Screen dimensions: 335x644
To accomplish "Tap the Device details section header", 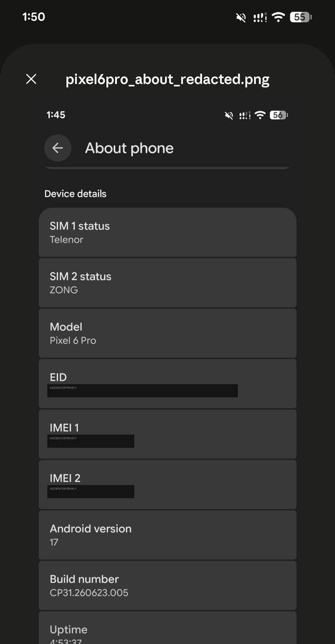I will tap(75, 194).
